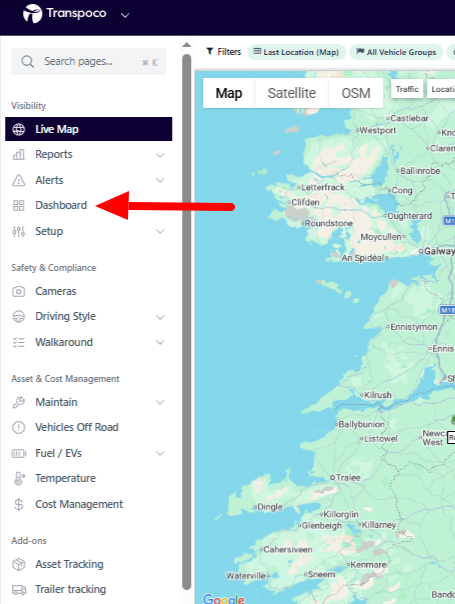Image resolution: width=455 pixels, height=604 pixels.
Task: Click the Vehicles Off Road alert icon
Action: pyautogui.click(x=18, y=428)
